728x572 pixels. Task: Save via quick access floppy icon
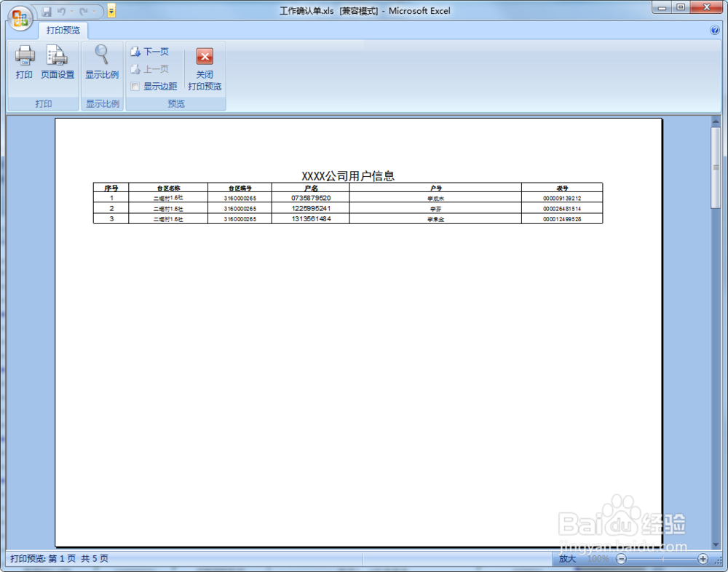pyautogui.click(x=47, y=12)
